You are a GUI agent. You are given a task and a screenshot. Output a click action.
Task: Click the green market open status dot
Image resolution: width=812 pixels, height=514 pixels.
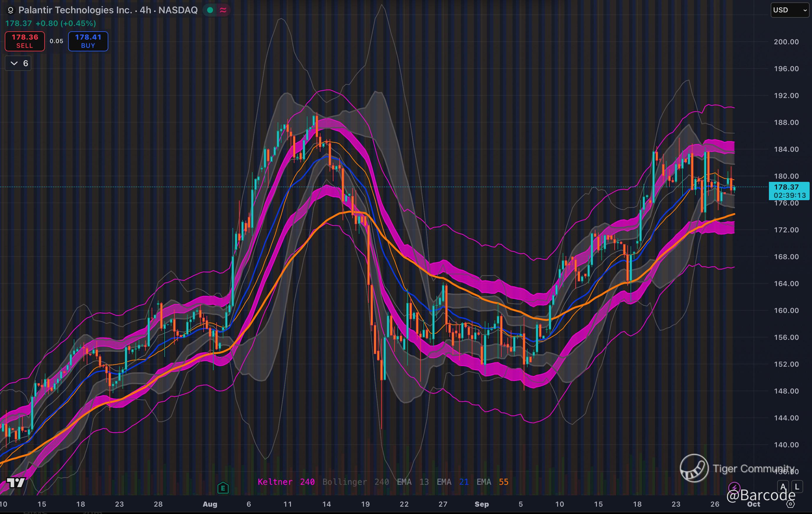click(210, 10)
